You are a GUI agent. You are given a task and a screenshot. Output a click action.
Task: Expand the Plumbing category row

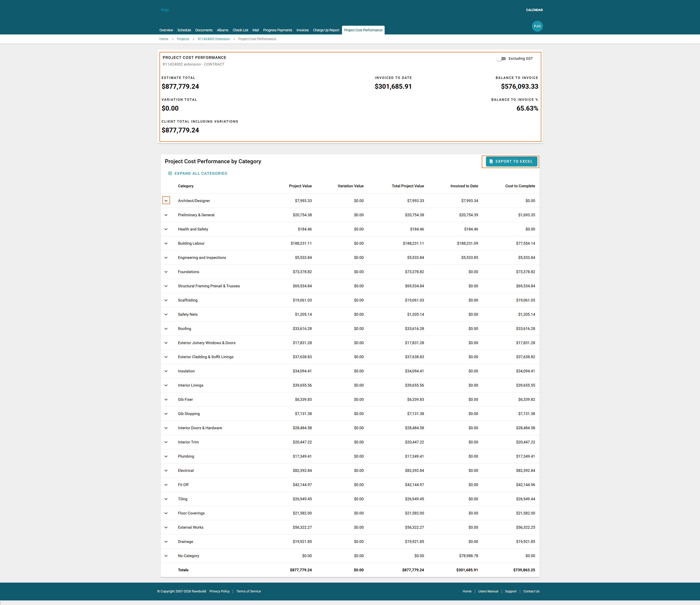pos(166,457)
